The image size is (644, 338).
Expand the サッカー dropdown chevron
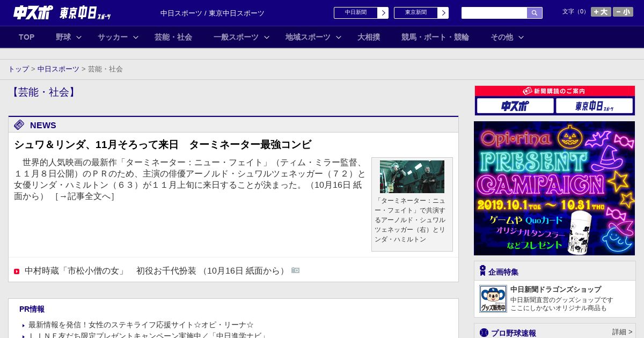point(136,37)
